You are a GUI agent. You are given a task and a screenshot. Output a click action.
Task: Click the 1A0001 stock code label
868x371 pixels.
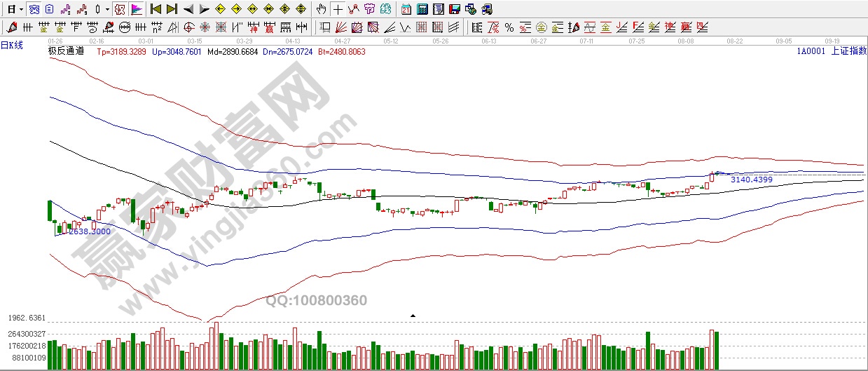[810, 51]
